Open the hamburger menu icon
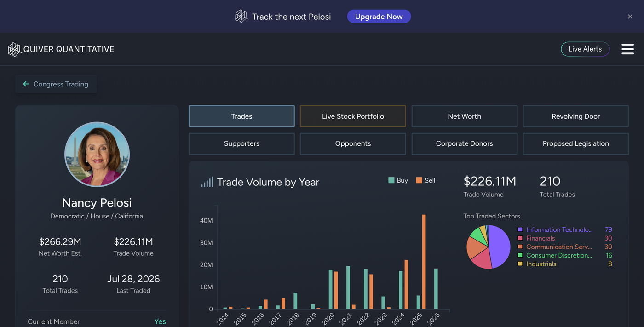Screen dimensions: 644x327 tap(627, 49)
